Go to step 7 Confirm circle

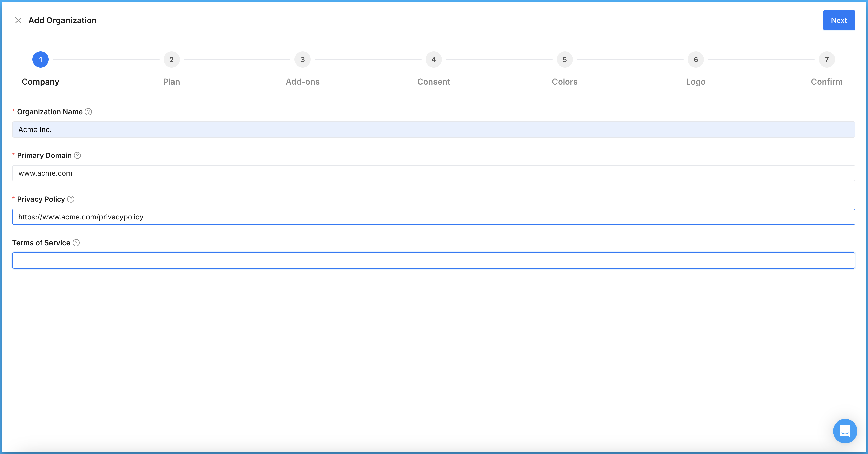click(x=827, y=59)
